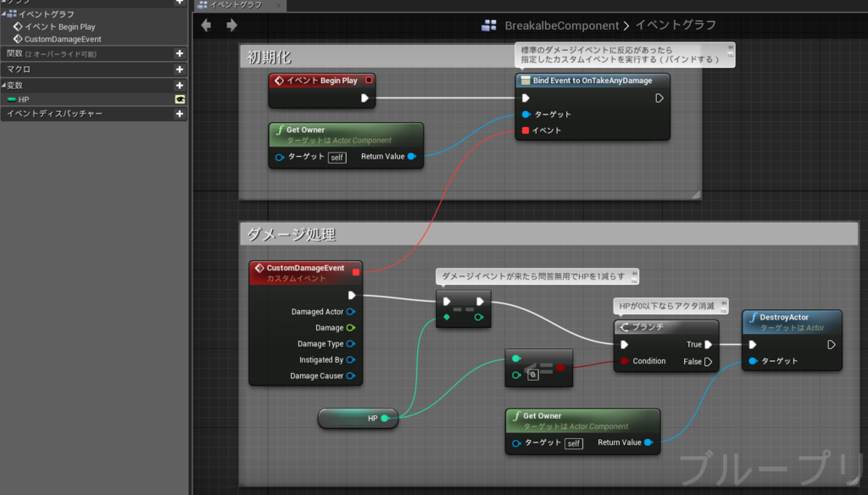Click the ターゲット pin on DestroyActor

753,361
